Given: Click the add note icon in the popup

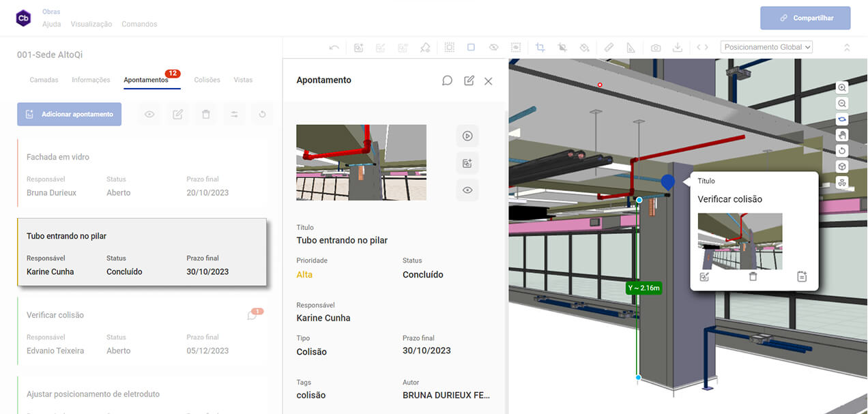Looking at the screenshot, I should click(x=802, y=277).
